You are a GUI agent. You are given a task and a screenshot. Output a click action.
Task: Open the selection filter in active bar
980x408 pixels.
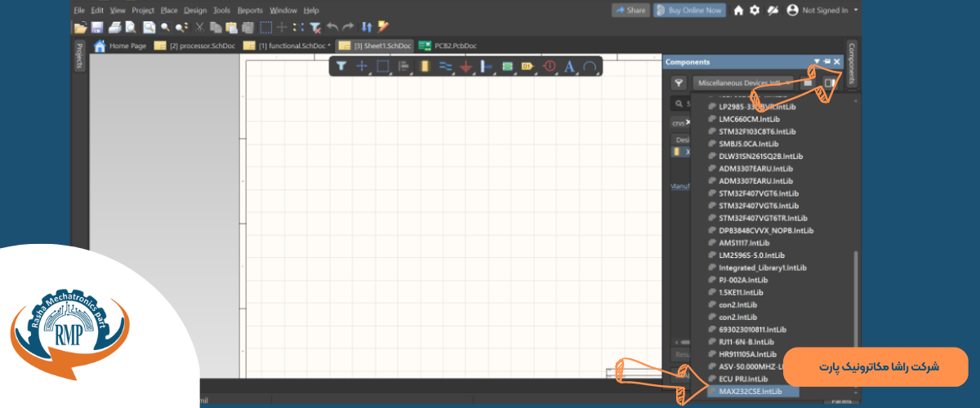(341, 66)
